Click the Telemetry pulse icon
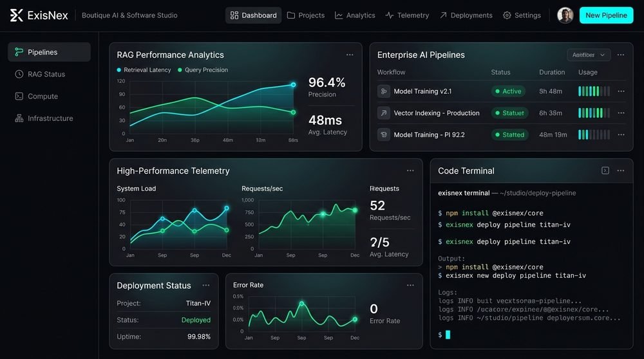The image size is (644, 359). point(390,15)
